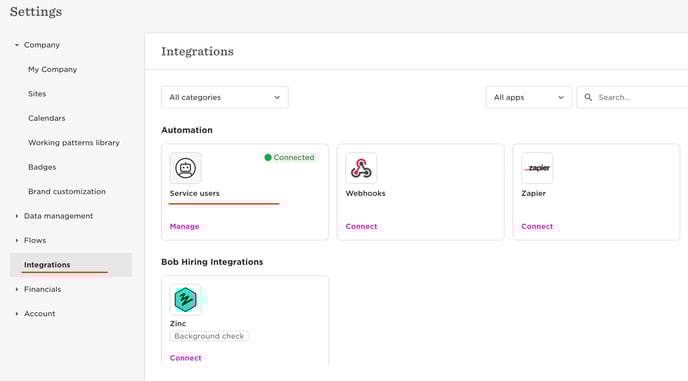Viewport: 688px width, 381px height.
Task: Go to Working patterns library
Action: point(74,143)
